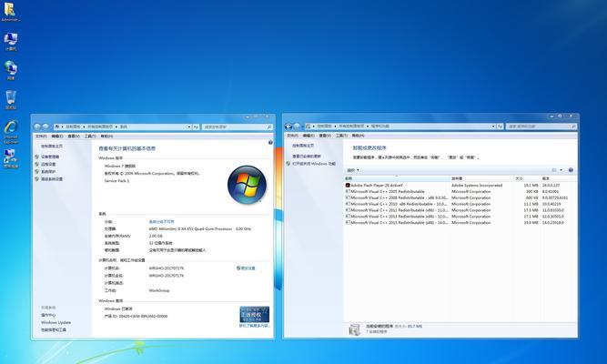Open Windows Update link in System sidebar
The image size is (607, 364).
click(x=56, y=322)
